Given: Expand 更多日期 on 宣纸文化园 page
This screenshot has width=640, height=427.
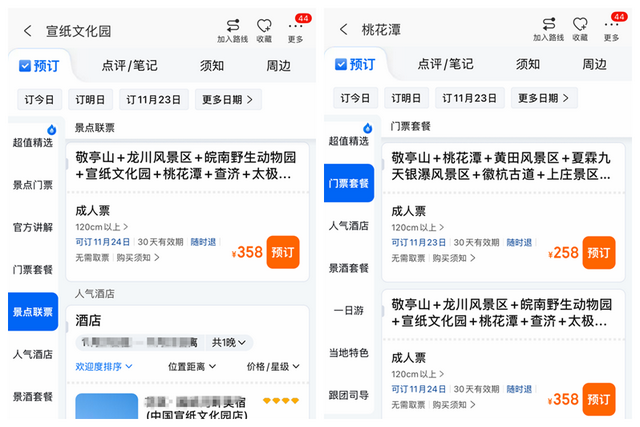Looking at the screenshot, I should click(228, 100).
